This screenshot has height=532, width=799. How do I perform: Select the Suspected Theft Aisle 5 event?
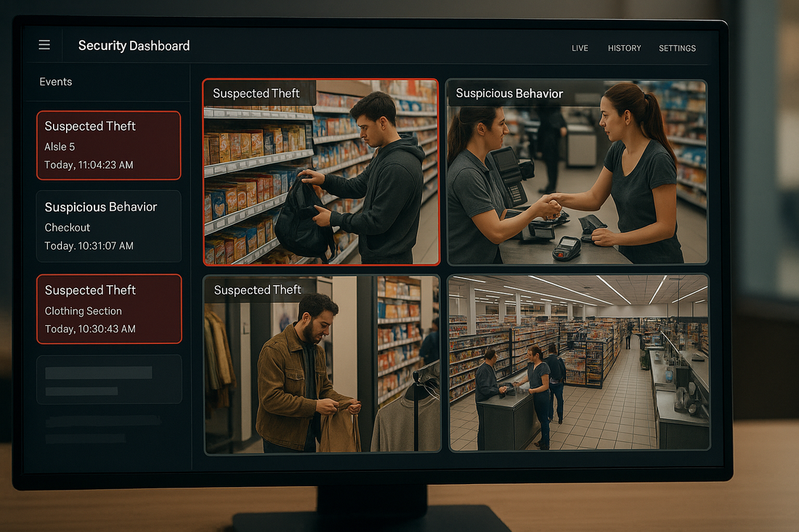[108, 145]
